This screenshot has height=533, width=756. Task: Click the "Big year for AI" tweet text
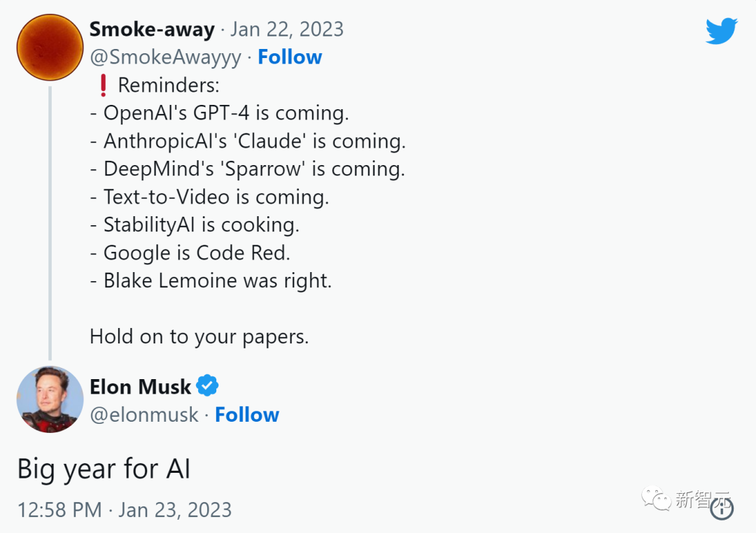click(104, 469)
